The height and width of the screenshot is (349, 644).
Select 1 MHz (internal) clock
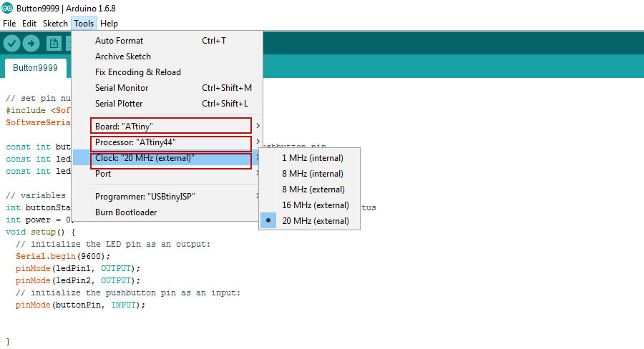[x=310, y=157]
